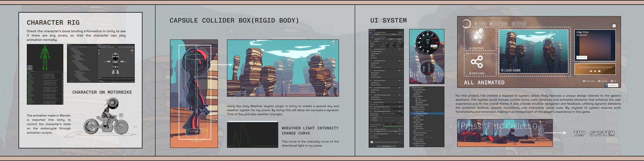Viewport: 644px width, 161px height.
Task: Click the cube icon of Extras object
Action: [x=415, y=122]
